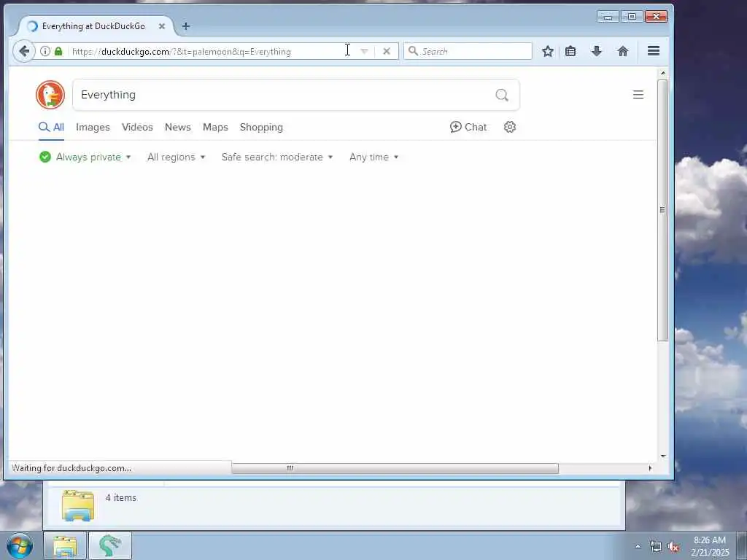
Task: Click magnifier icon in browser search box
Action: (413, 51)
